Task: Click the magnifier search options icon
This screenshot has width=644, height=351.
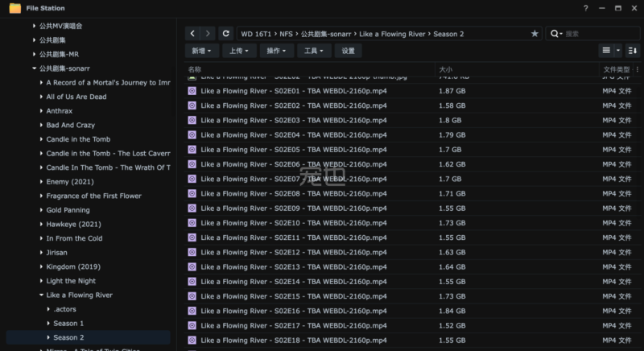Action: pos(556,34)
